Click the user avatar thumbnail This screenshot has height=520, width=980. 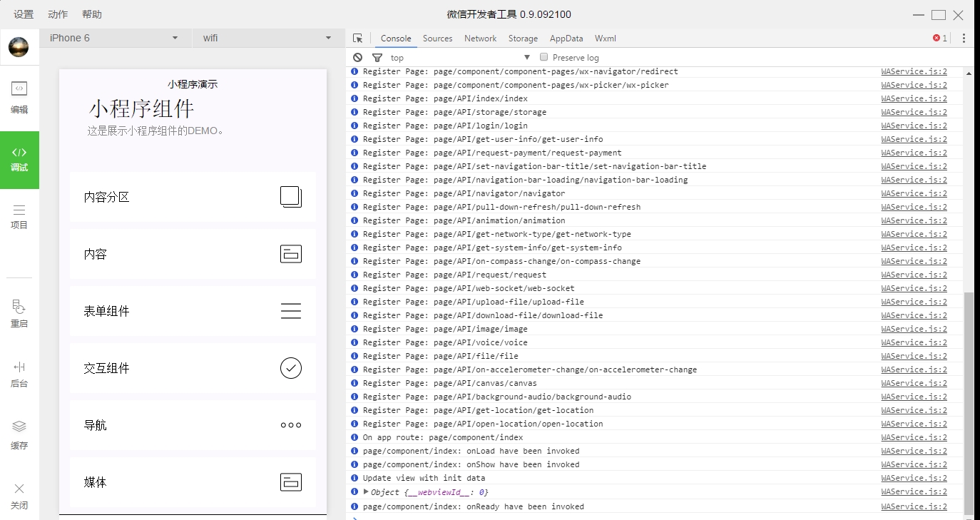coord(19,48)
